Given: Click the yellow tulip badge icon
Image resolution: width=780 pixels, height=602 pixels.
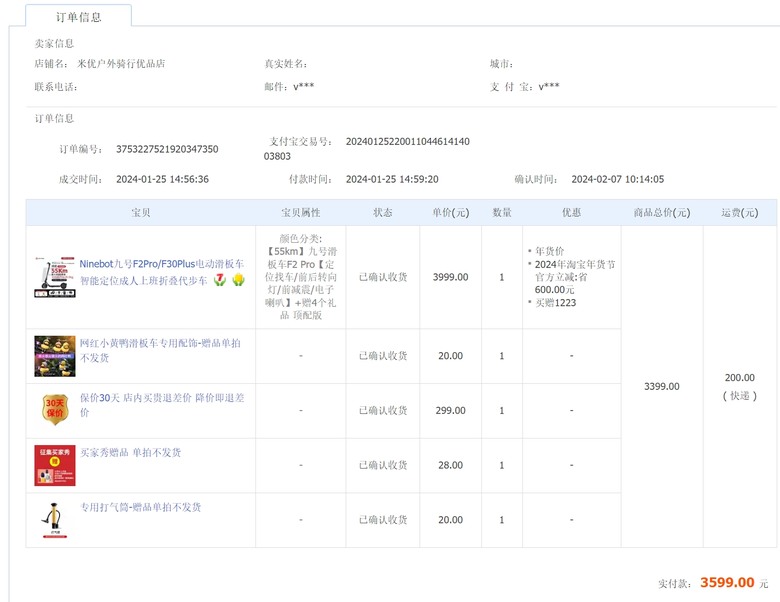Looking at the screenshot, I should 238,281.
